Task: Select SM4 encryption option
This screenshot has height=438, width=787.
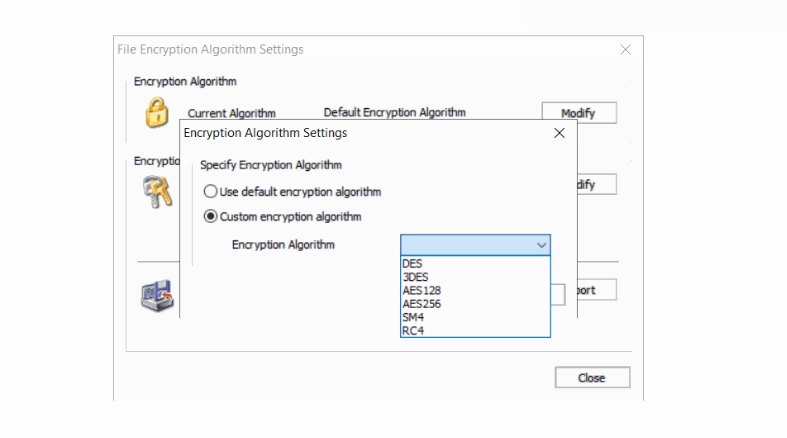Action: point(475,317)
